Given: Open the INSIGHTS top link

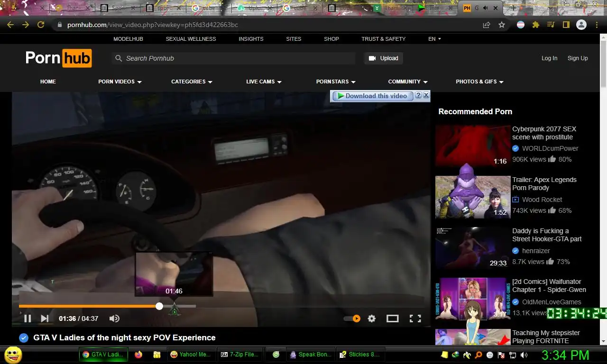Looking at the screenshot, I should (x=251, y=39).
